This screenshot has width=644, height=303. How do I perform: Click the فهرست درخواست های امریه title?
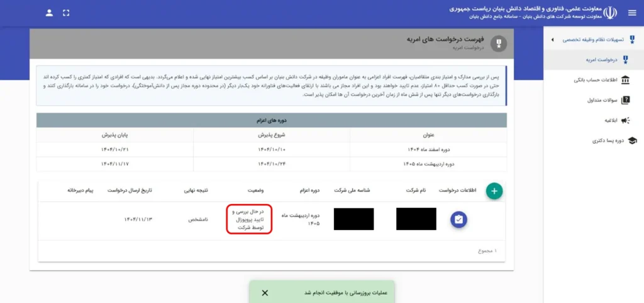pos(445,40)
